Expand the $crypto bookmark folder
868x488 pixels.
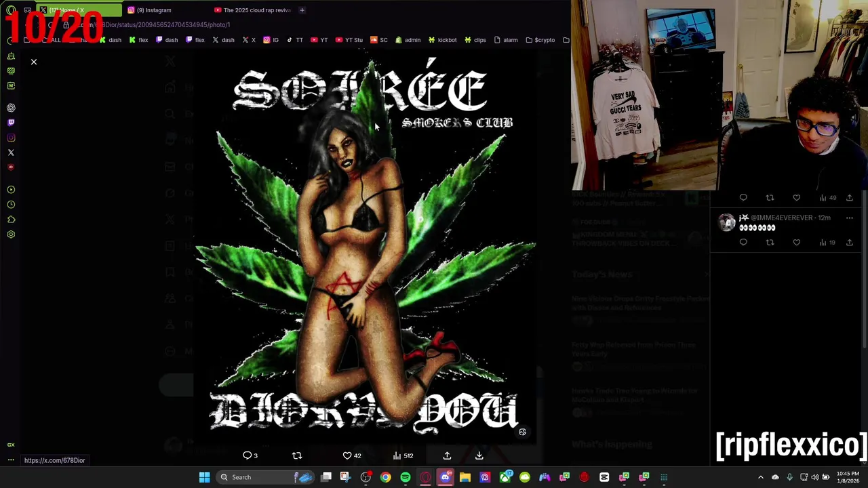pos(540,40)
